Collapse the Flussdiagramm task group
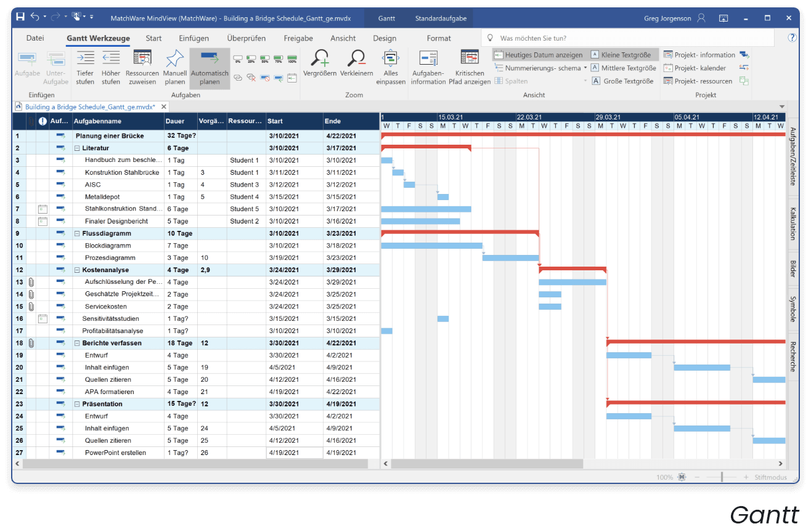Viewport: 811px width, 532px height. [77, 233]
